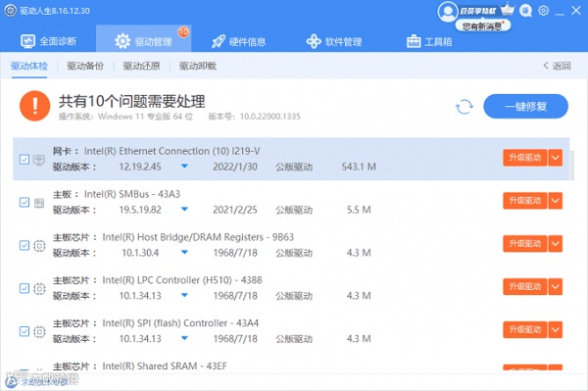Switch to the 驱动管理 tab

click(x=144, y=39)
